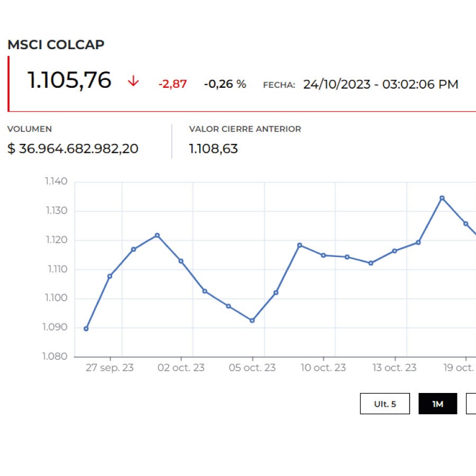Click the lowest data point near 27 sep. 23
This screenshot has height=476, width=476.
click(x=86, y=328)
